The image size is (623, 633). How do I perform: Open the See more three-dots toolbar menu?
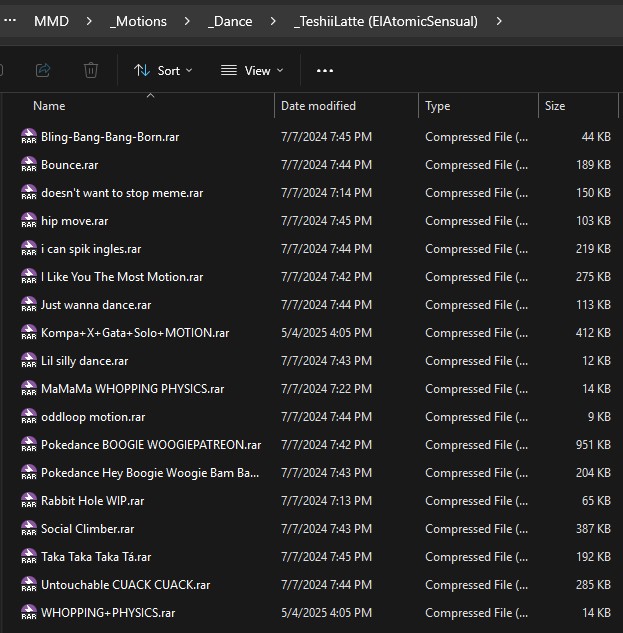pos(325,71)
